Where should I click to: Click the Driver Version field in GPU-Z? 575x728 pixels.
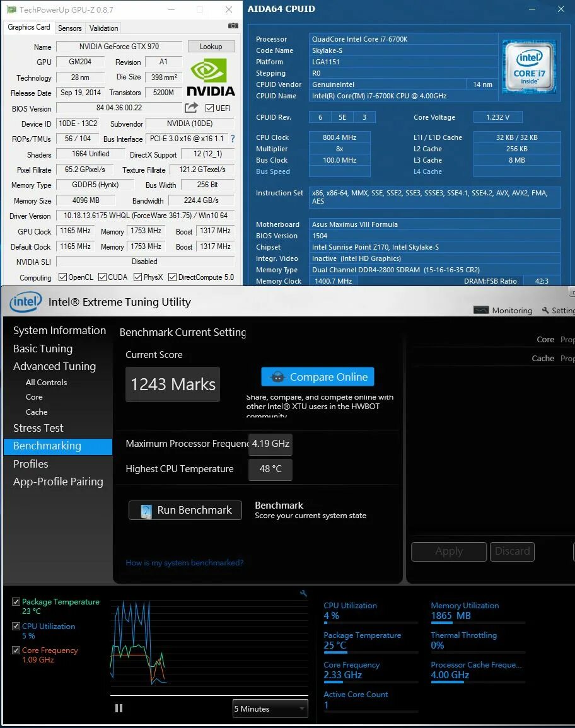point(145,216)
